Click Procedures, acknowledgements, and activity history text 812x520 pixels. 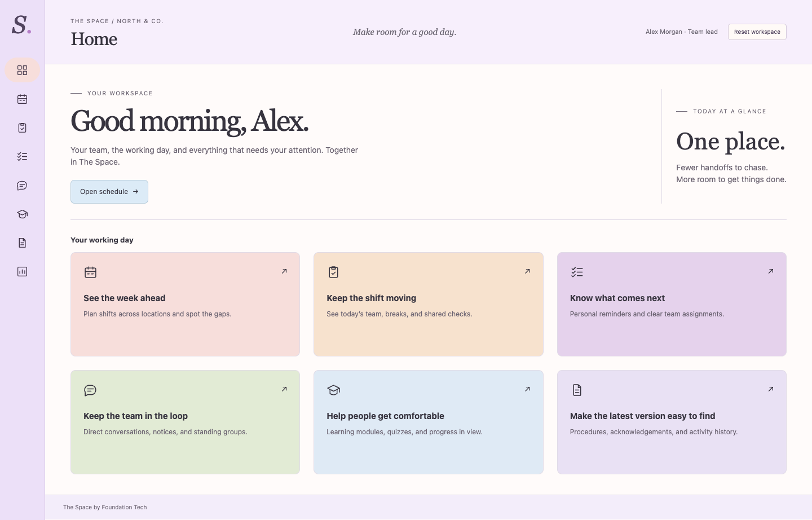tap(654, 432)
